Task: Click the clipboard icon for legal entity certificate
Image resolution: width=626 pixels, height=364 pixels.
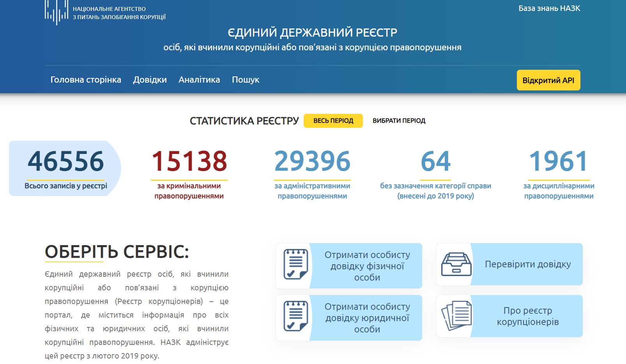Action: pyautogui.click(x=295, y=316)
